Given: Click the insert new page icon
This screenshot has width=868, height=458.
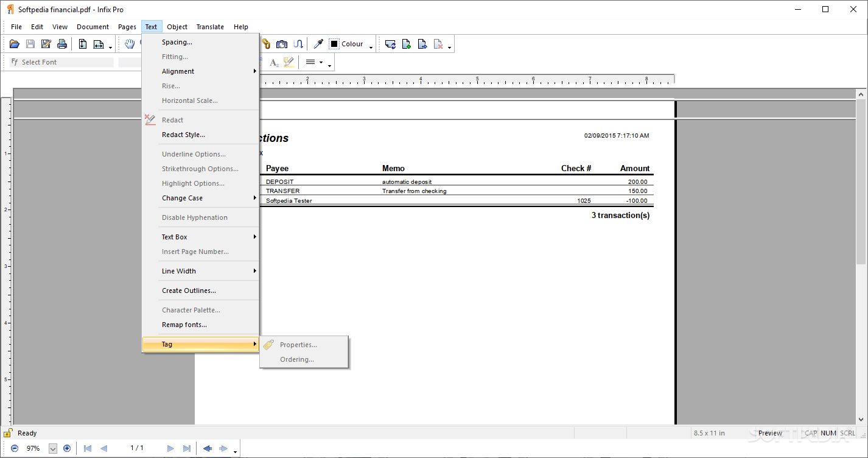Looking at the screenshot, I should 407,44.
